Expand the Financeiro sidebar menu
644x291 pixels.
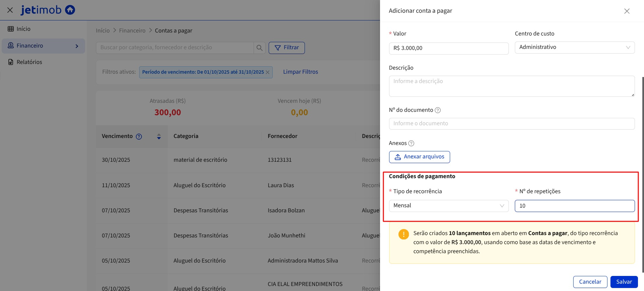coord(77,46)
